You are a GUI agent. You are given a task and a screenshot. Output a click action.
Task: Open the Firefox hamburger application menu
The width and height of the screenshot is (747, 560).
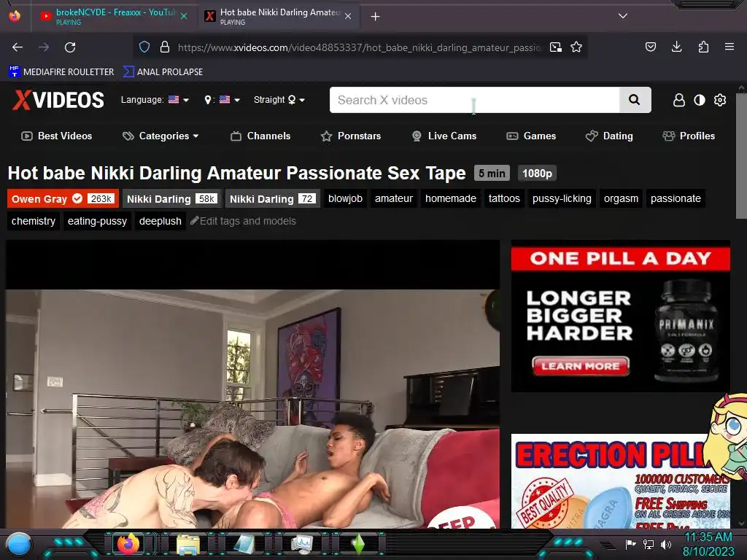click(729, 47)
